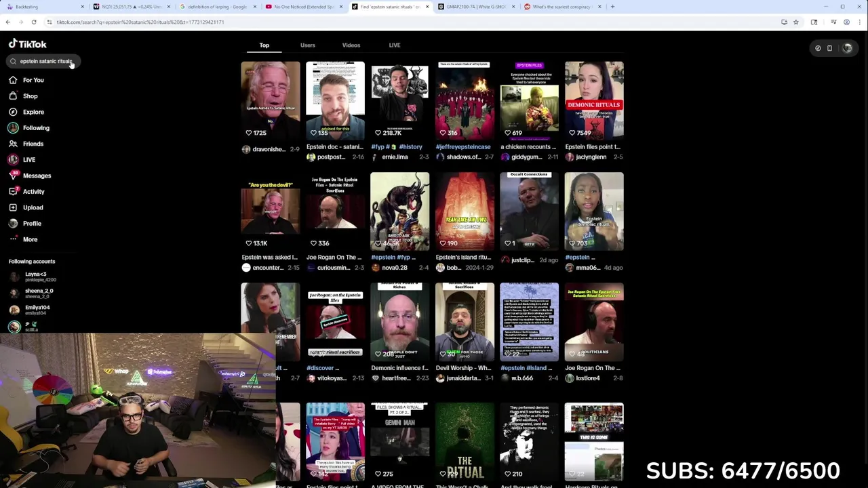Image resolution: width=868 pixels, height=488 pixels.
Task: Open the 'Are you the devil?' video
Action: coord(270,211)
